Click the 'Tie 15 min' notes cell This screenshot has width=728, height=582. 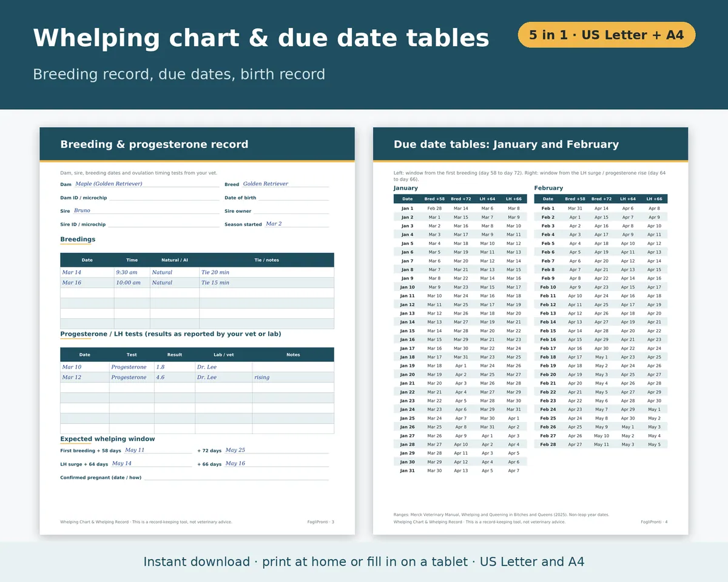coord(267,283)
